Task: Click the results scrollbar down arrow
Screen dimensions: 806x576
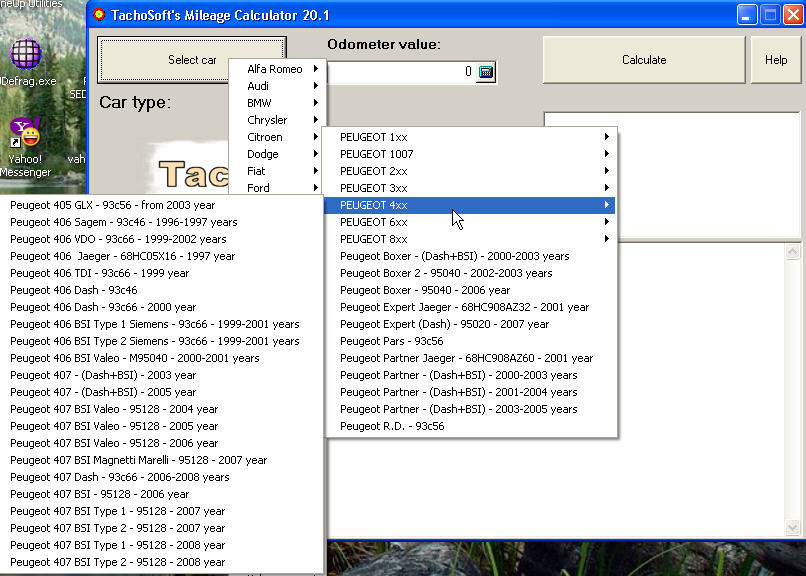Action: (x=792, y=527)
